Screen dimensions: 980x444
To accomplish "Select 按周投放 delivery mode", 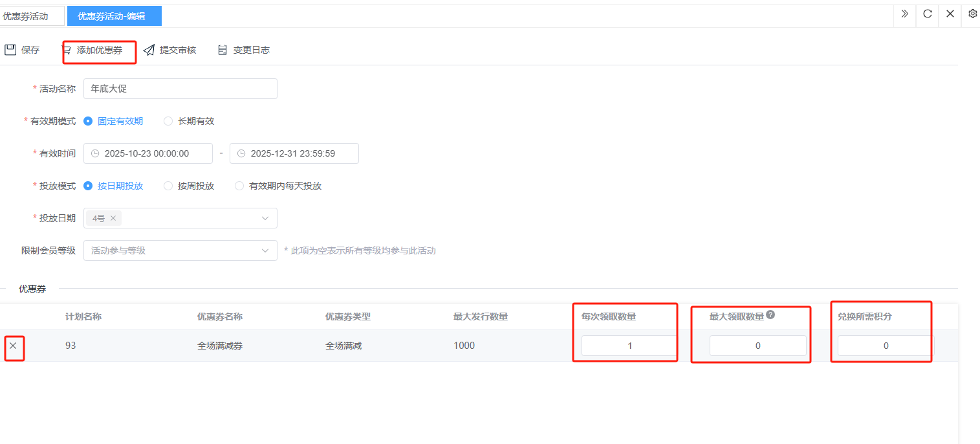I will click(168, 186).
